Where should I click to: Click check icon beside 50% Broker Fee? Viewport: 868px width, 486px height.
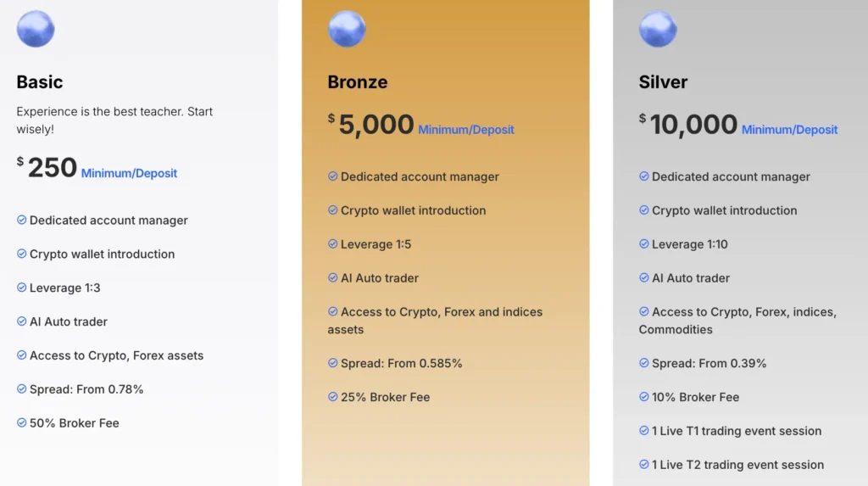click(x=22, y=422)
